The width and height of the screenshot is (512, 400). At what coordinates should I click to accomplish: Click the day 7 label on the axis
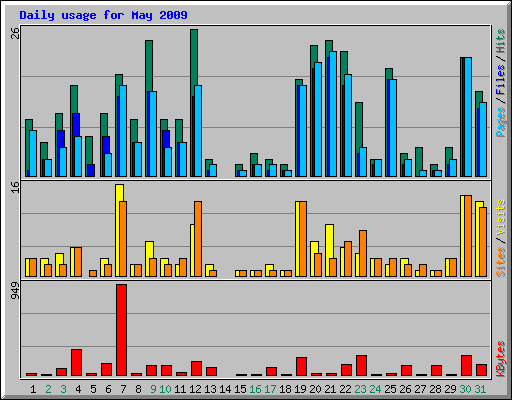[123, 389]
